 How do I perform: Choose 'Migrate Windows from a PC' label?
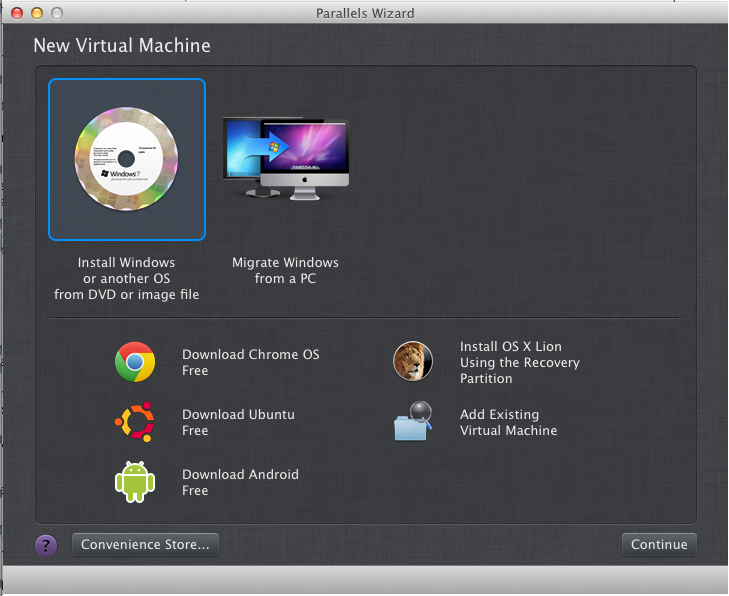pyautogui.click(x=285, y=270)
